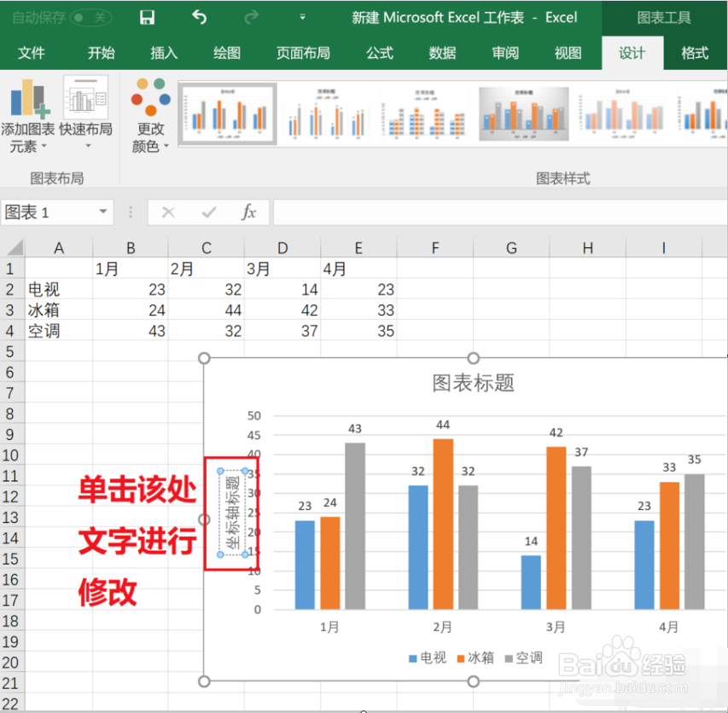Click the Name Box showing 图表 1
This screenshot has height=713, width=728.
[49, 212]
